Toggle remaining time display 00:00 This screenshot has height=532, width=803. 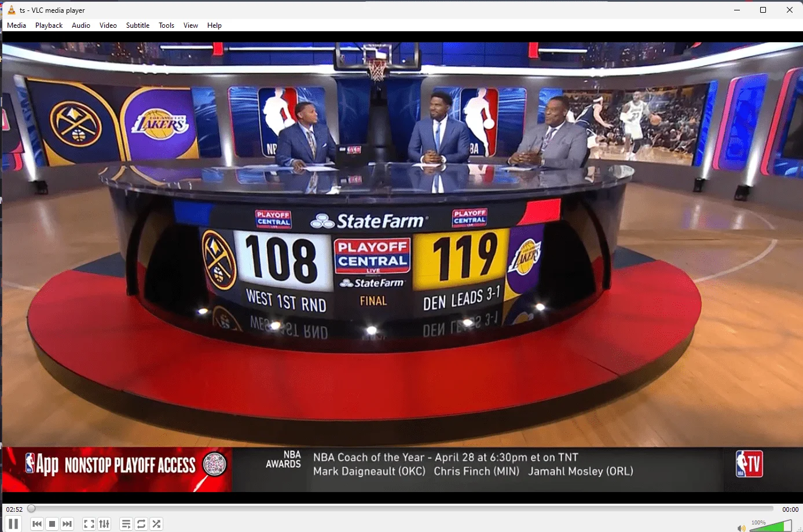pos(790,509)
